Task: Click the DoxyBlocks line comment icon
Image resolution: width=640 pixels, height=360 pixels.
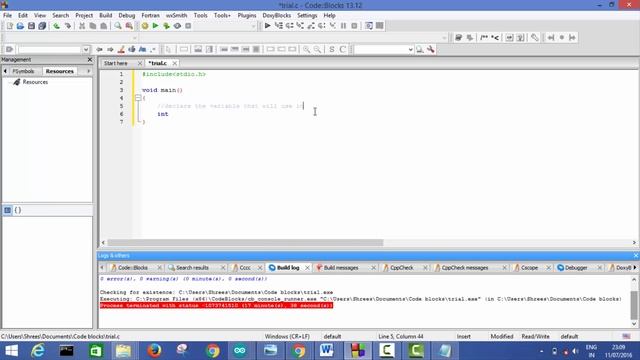Action: coord(495,38)
